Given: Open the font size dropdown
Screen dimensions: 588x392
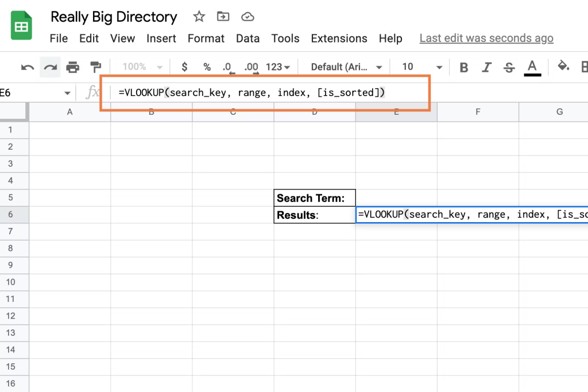Looking at the screenshot, I should tap(420, 67).
